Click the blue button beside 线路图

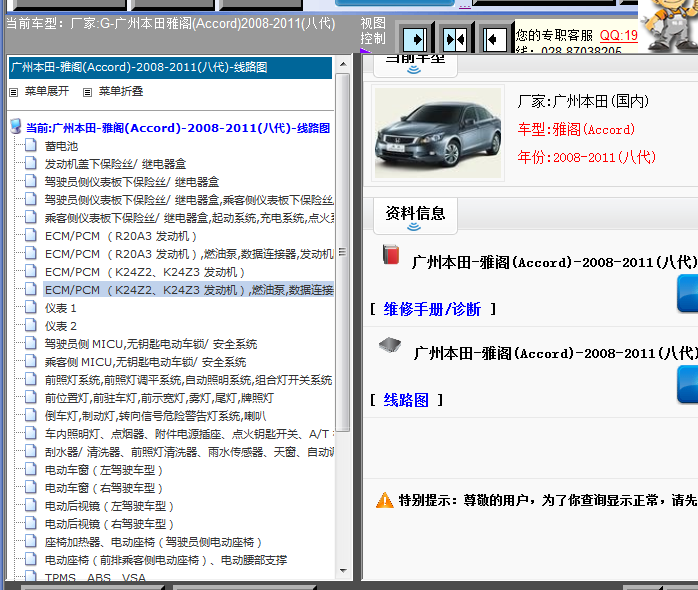click(x=687, y=384)
